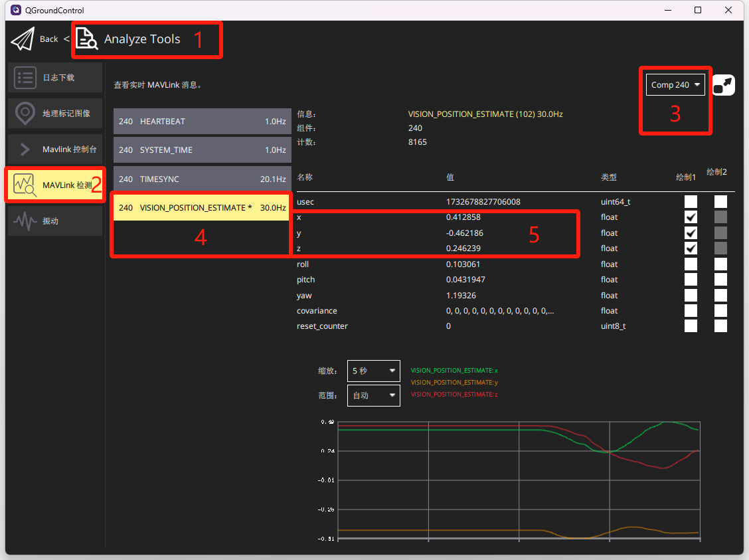Viewport: 749px width, 560px height.
Task: Enable 绘制1 checkbox for pitch
Action: pyautogui.click(x=691, y=280)
